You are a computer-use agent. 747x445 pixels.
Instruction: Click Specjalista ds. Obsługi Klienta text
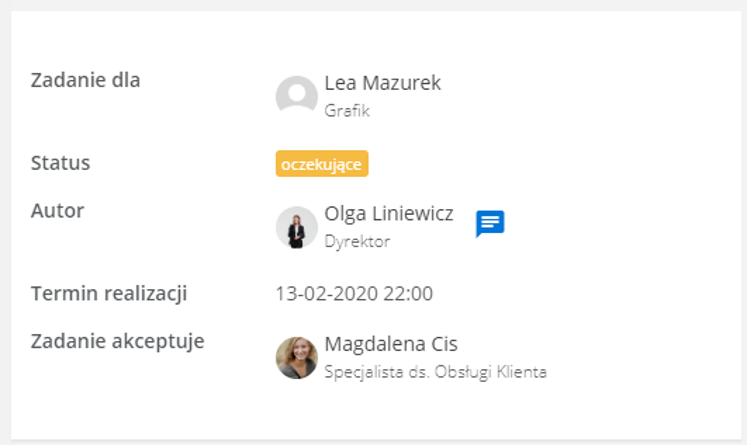coord(435,372)
